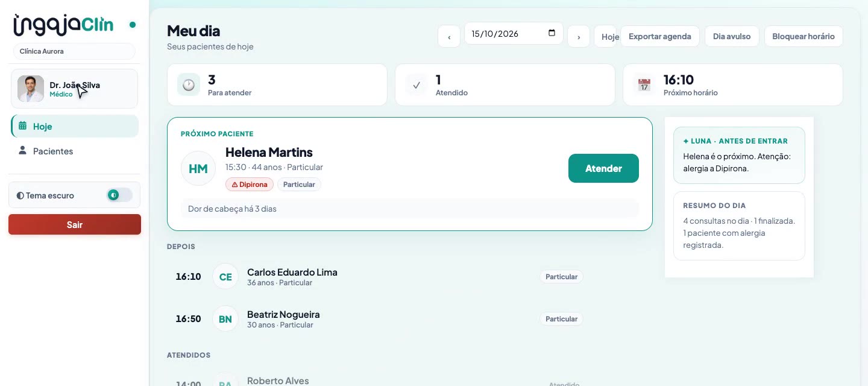868x386 pixels.
Task: Click the Particular tag in Carlos Eduardo Lima's row
Action: (561, 277)
